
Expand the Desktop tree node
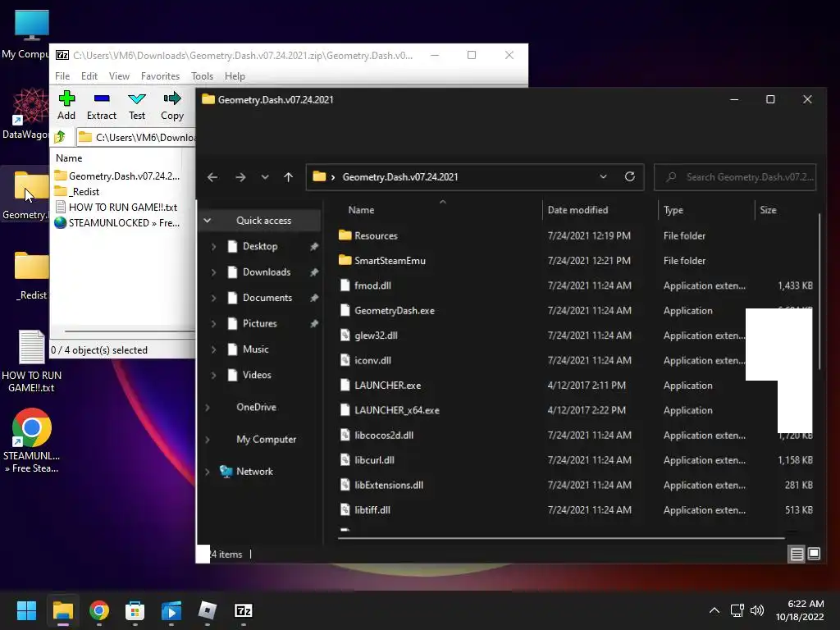tap(214, 246)
